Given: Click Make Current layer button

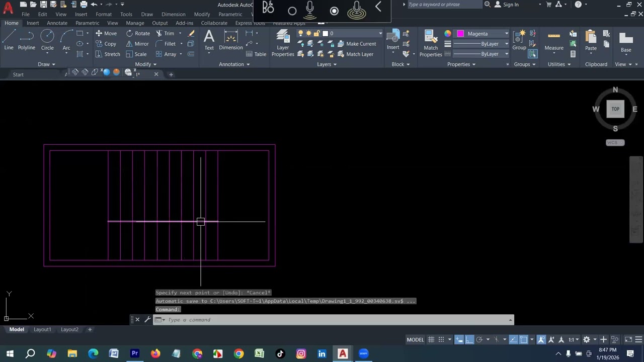Looking at the screenshot, I should click(356, 44).
